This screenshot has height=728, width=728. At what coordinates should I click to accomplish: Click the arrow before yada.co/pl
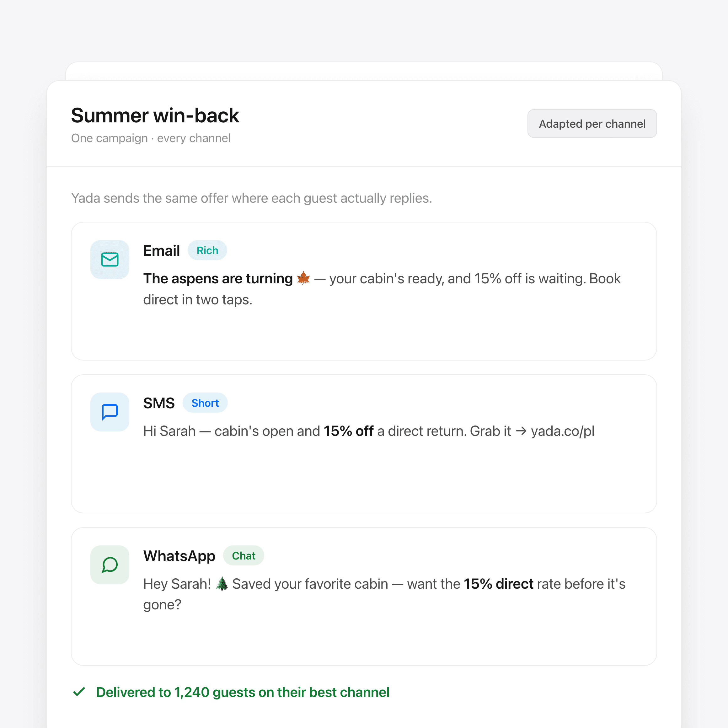(x=521, y=431)
